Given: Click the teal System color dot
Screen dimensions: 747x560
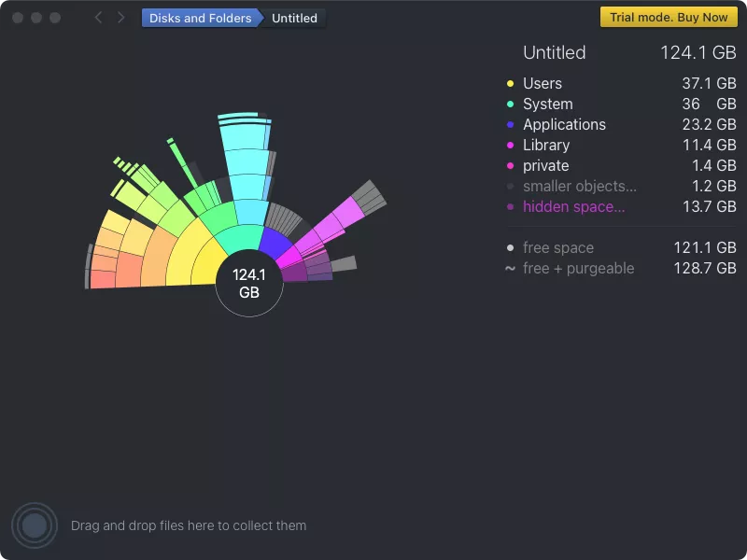Looking at the screenshot, I should [x=510, y=105].
